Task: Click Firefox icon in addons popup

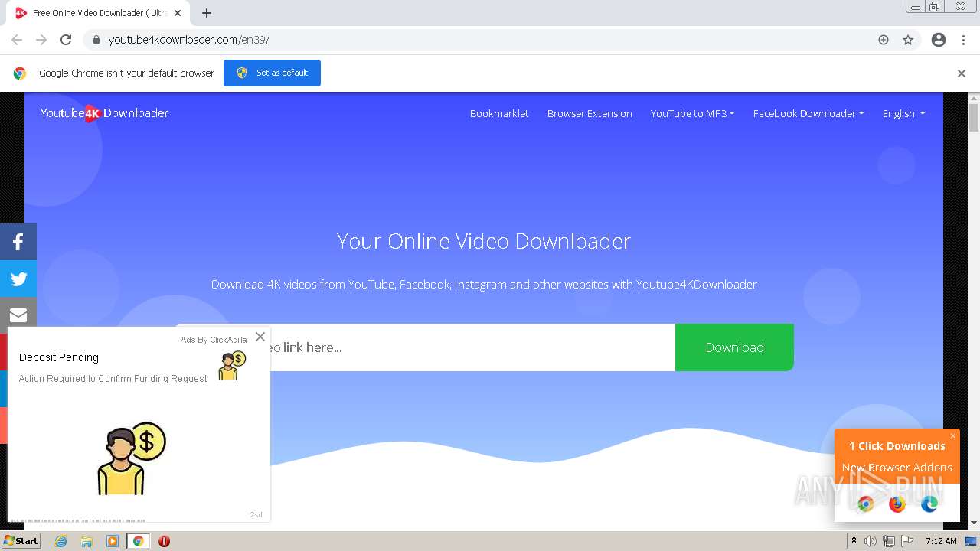Action: pos(897,504)
